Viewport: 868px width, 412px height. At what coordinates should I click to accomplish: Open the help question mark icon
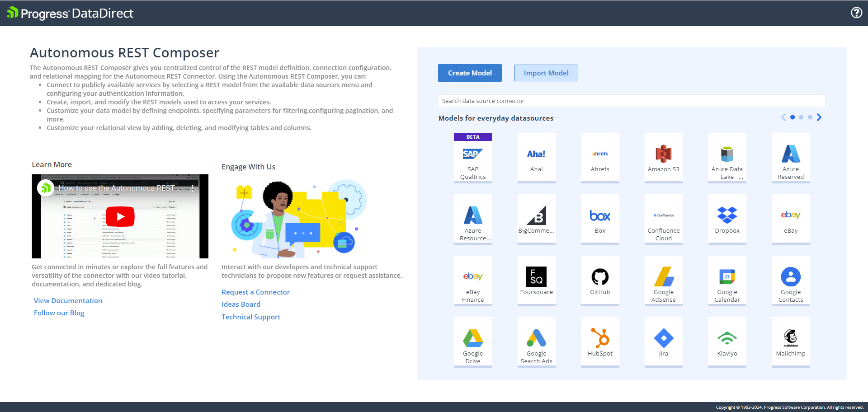856,13
